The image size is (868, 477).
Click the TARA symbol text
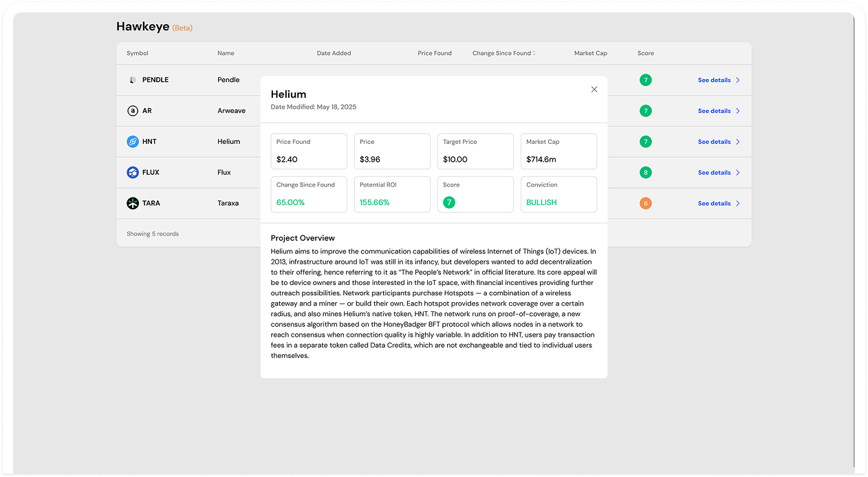point(151,204)
